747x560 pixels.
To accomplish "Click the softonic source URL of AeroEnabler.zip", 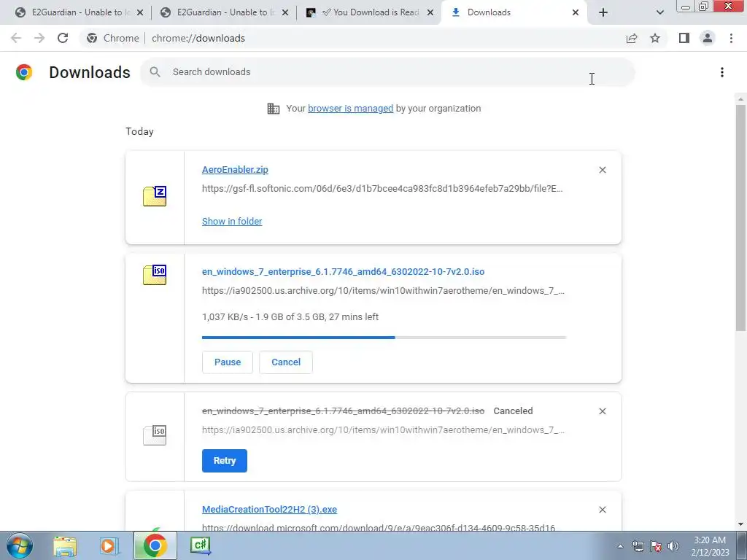I will pos(382,189).
